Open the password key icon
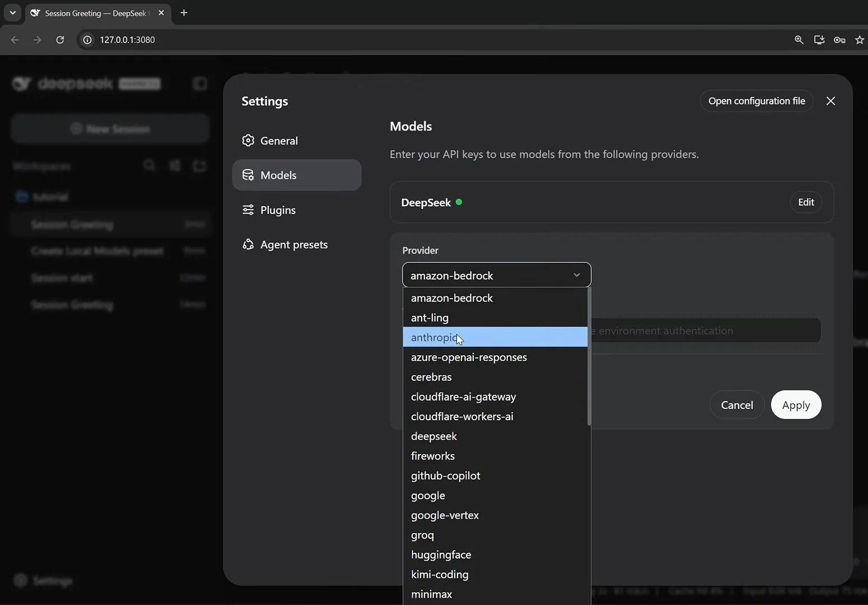 click(x=839, y=40)
